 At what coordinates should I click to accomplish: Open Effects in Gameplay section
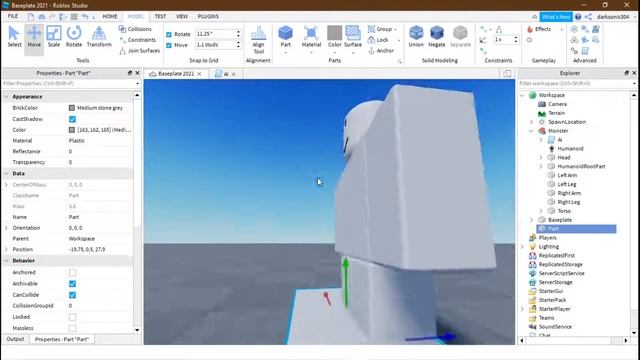click(x=539, y=29)
